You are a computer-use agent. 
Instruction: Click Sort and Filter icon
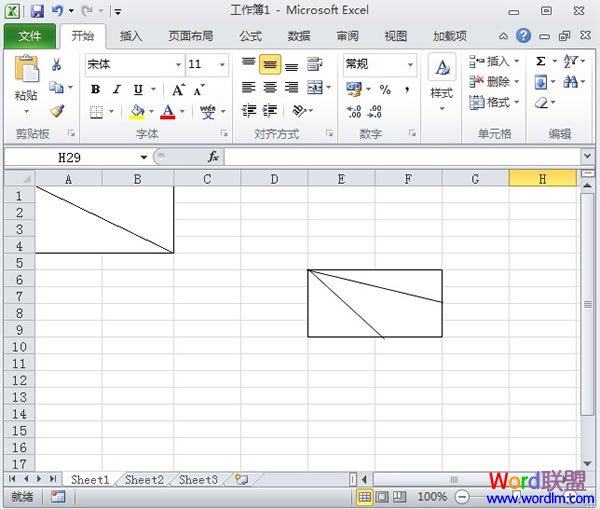[x=570, y=61]
